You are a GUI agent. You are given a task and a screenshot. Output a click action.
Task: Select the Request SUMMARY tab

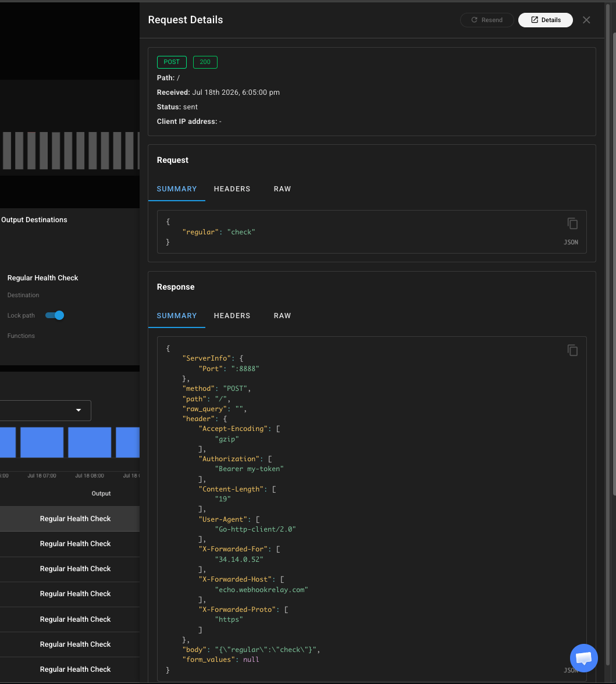[177, 189]
